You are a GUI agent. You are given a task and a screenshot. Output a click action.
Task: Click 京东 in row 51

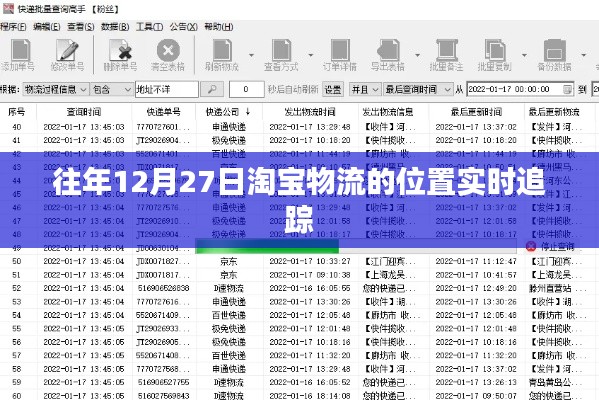click(x=229, y=275)
